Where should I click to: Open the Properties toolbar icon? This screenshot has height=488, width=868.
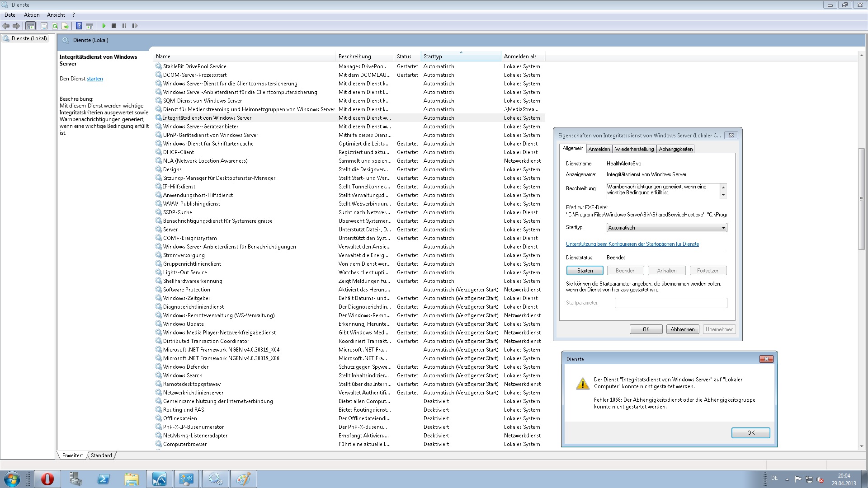[44, 26]
